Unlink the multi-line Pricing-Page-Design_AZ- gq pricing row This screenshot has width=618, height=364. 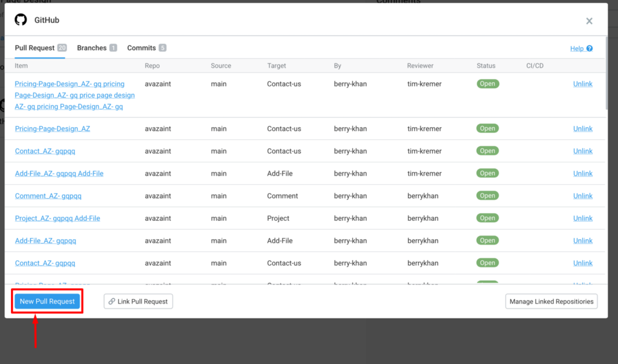582,84
